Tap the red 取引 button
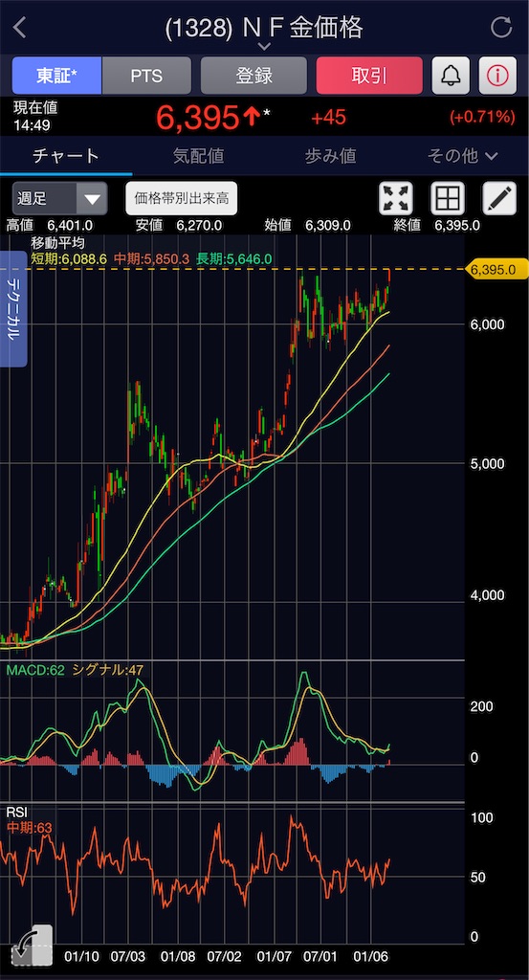Screen dimensions: 529x980 click(x=370, y=76)
